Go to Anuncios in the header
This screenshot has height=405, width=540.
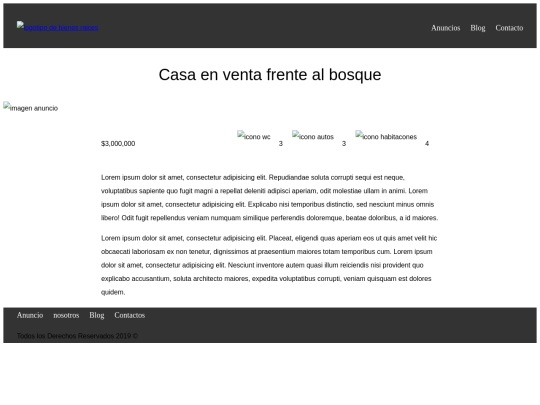[x=445, y=28]
